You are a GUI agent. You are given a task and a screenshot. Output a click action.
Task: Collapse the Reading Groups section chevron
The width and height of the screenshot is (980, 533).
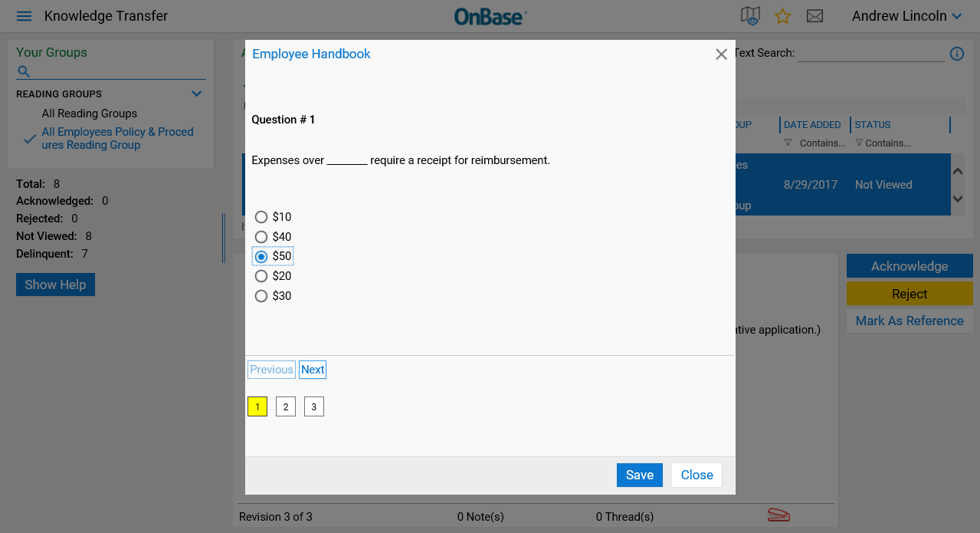[197, 94]
